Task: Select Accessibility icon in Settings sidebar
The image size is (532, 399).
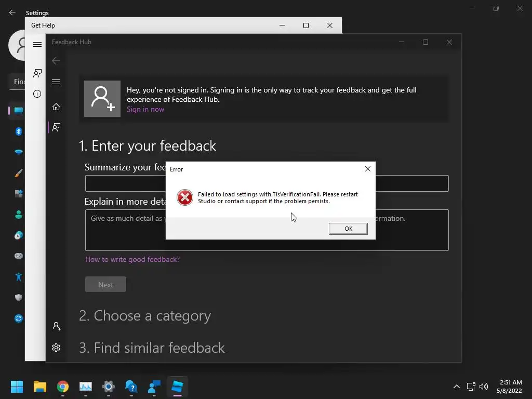Action: click(18, 277)
